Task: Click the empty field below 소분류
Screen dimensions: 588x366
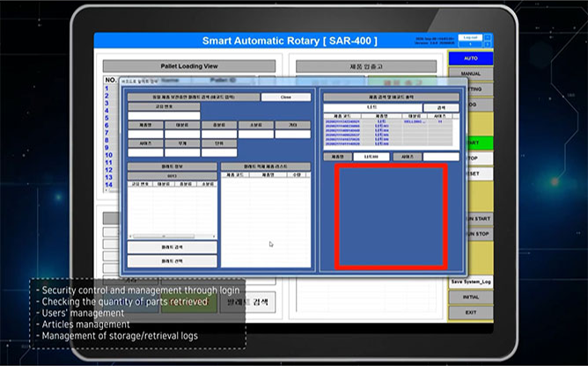Action: point(256,134)
